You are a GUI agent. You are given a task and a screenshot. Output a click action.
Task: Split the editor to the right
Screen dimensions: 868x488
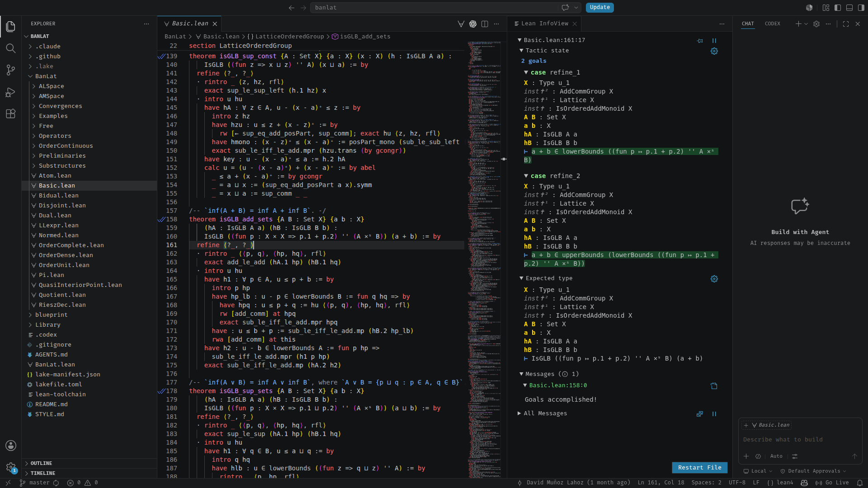click(x=485, y=24)
